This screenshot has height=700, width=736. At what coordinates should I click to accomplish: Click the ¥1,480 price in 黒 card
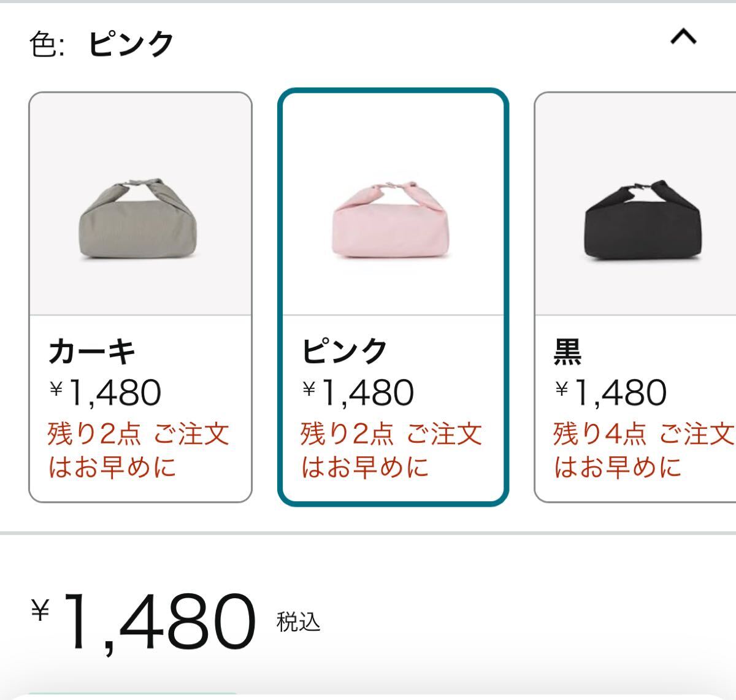pyautogui.click(x=611, y=392)
